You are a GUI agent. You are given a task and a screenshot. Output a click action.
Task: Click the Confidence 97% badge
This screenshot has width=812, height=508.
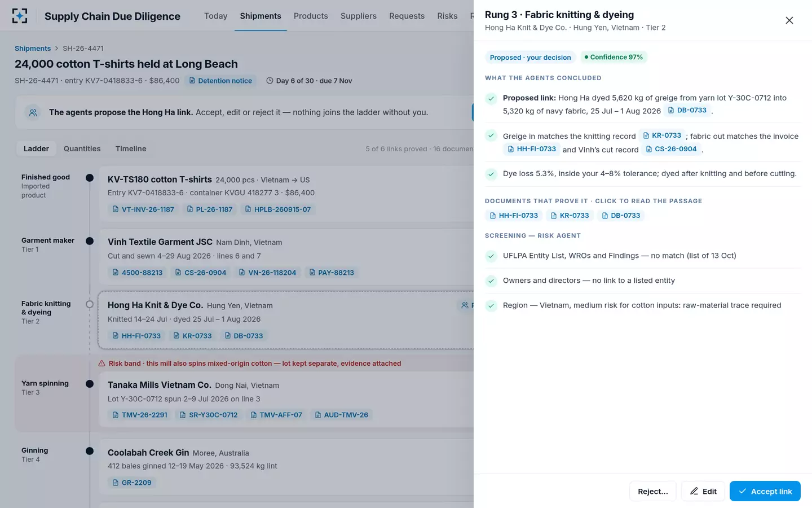coord(614,57)
